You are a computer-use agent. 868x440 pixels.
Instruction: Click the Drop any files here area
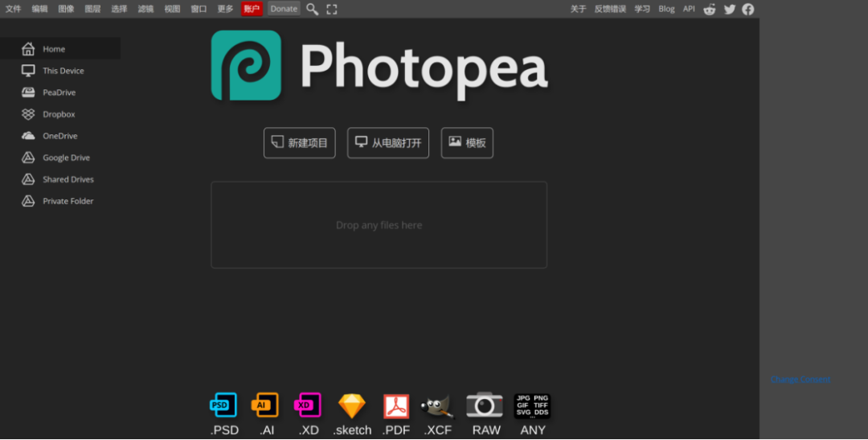379,225
